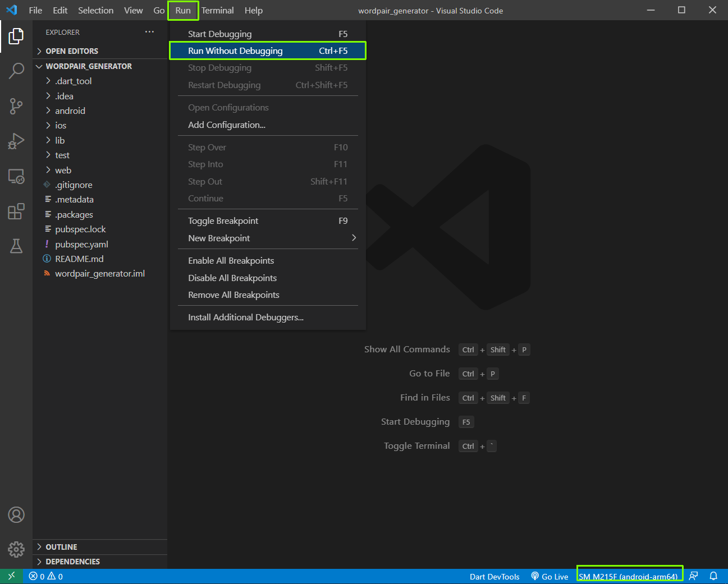
Task: Open the feedback icon in status bar
Action: coord(694,576)
